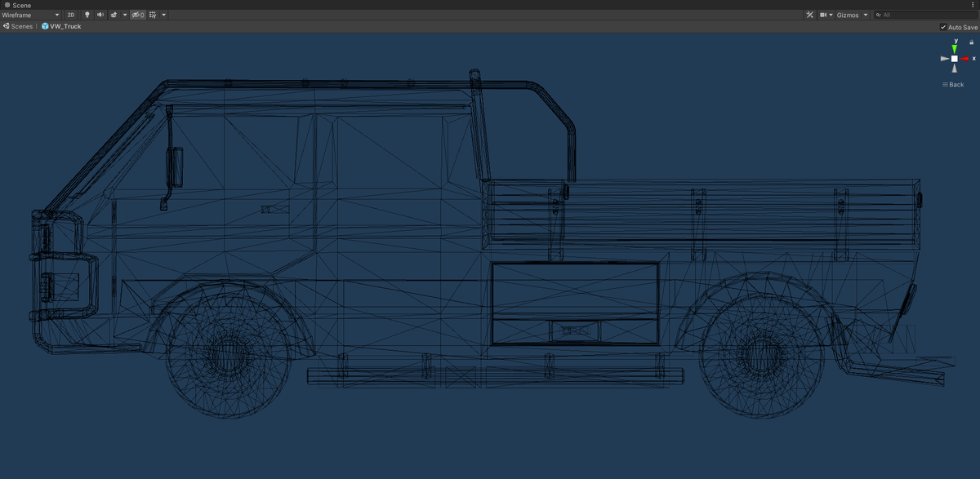Open the Gizmos dropdown arrow
This screenshot has width=980, height=479.
coord(866,15)
